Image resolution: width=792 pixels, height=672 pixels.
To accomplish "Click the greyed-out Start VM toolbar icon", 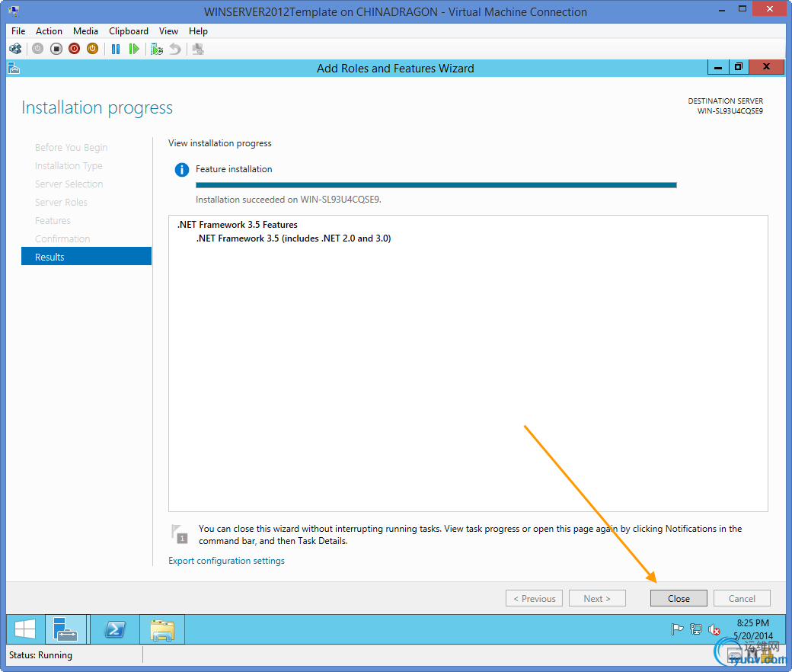I will pyautogui.click(x=38, y=49).
